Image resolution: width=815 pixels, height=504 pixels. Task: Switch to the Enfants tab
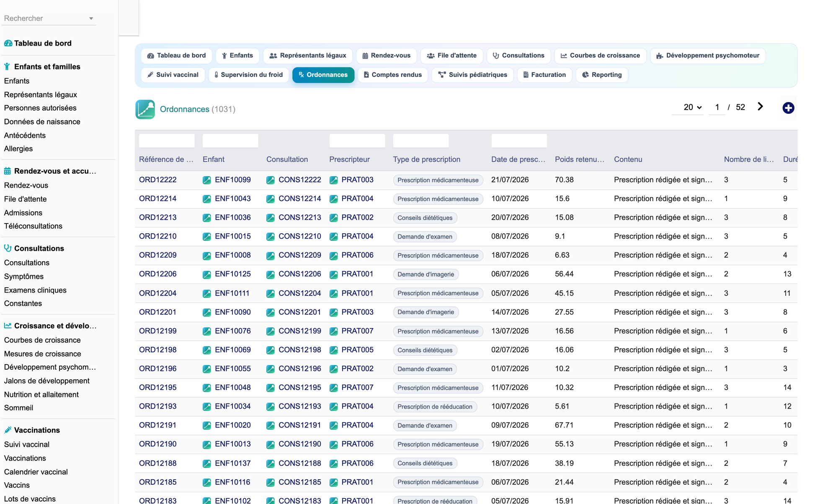tap(237, 56)
